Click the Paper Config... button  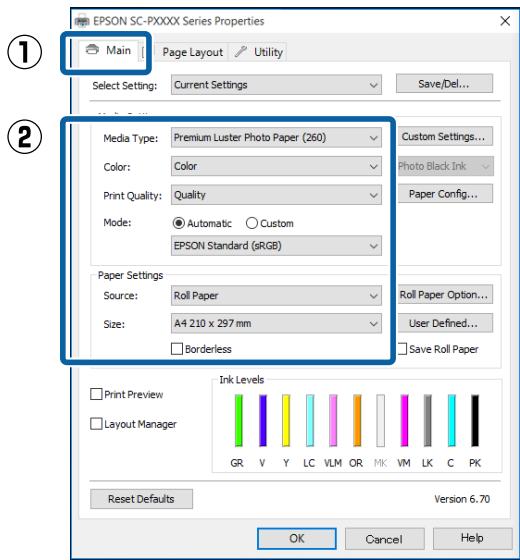[x=445, y=194]
